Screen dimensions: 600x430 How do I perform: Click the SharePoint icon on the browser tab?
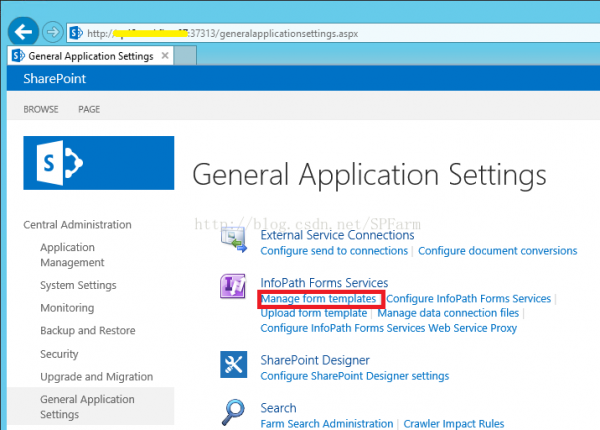[x=18, y=56]
